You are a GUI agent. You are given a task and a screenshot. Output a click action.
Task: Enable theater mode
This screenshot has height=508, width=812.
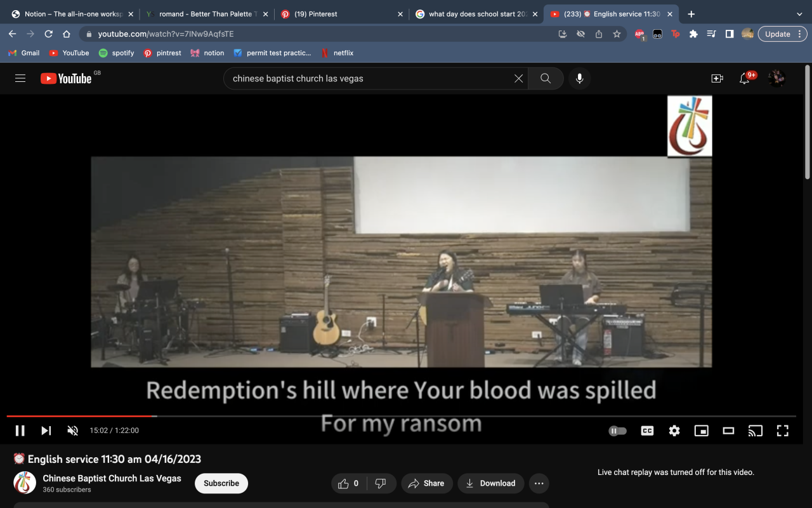[728, 431]
